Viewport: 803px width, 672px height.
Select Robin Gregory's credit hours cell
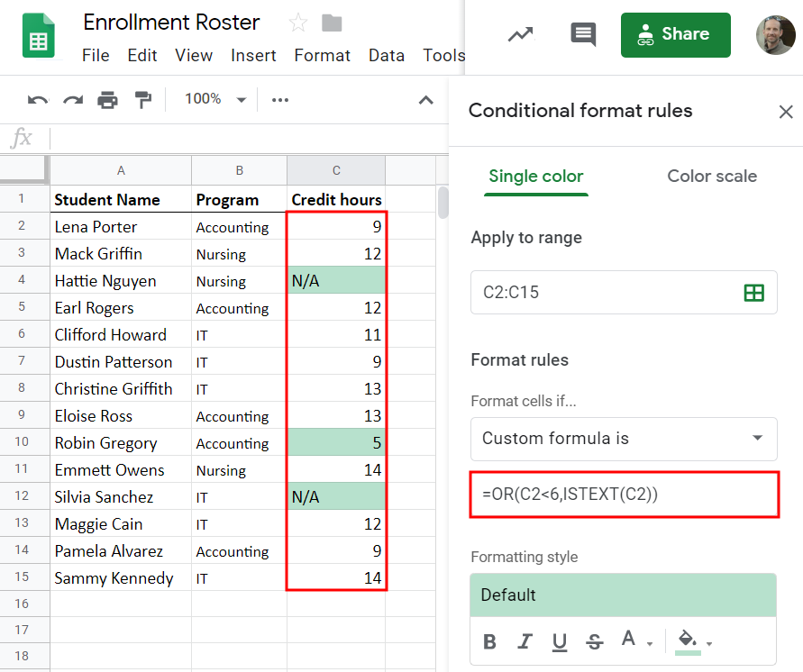coord(336,442)
